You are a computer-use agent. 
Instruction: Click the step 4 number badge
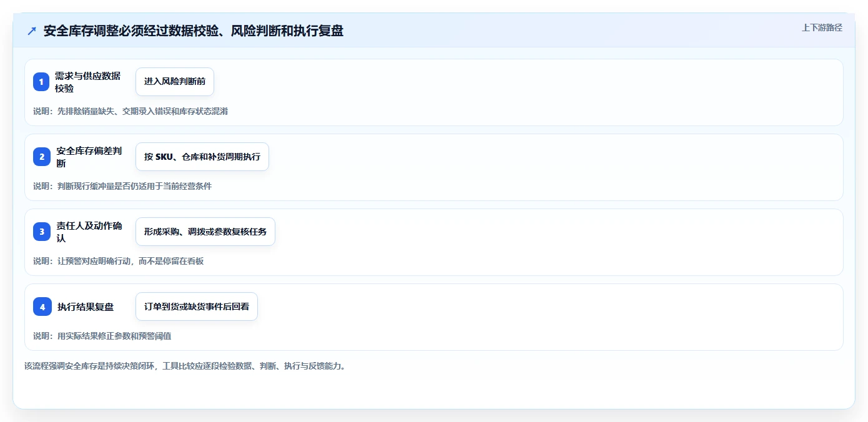pos(42,307)
